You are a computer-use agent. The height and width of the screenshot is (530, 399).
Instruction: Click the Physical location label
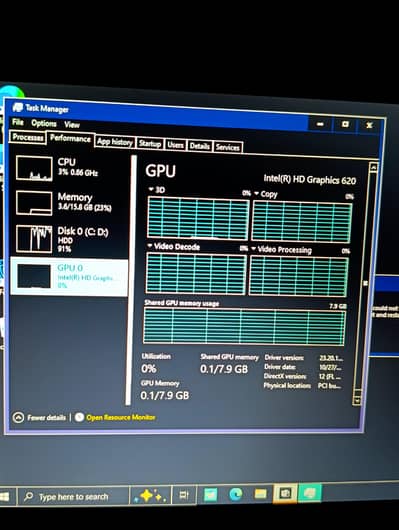point(287,385)
